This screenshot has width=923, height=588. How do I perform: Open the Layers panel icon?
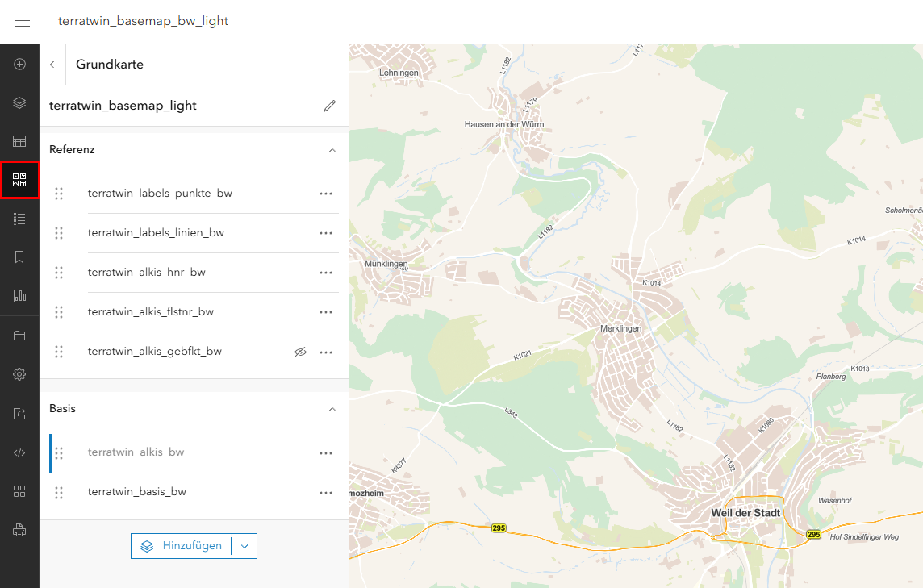click(x=20, y=102)
